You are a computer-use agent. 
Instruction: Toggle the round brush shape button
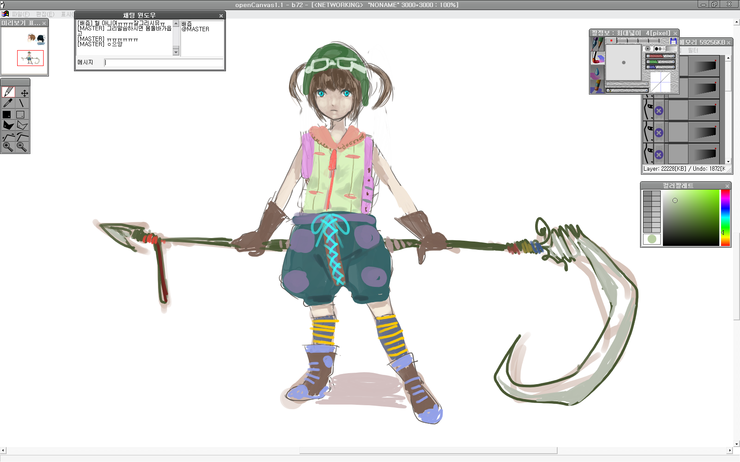(648, 49)
